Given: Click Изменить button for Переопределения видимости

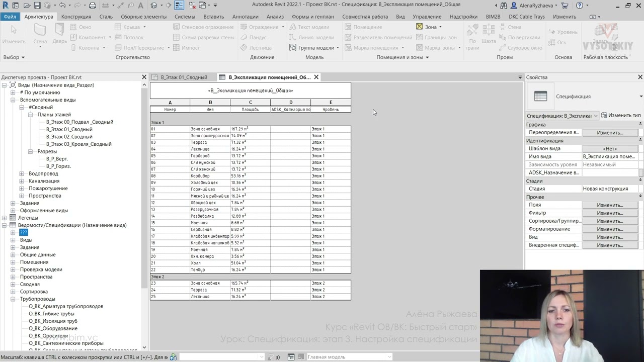Looking at the screenshot, I should tap(610, 133).
